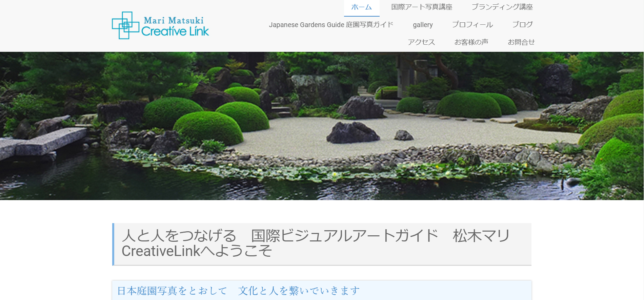The height and width of the screenshot is (300, 644).
Task: Open the お問合せ contact page
Action: tap(521, 42)
